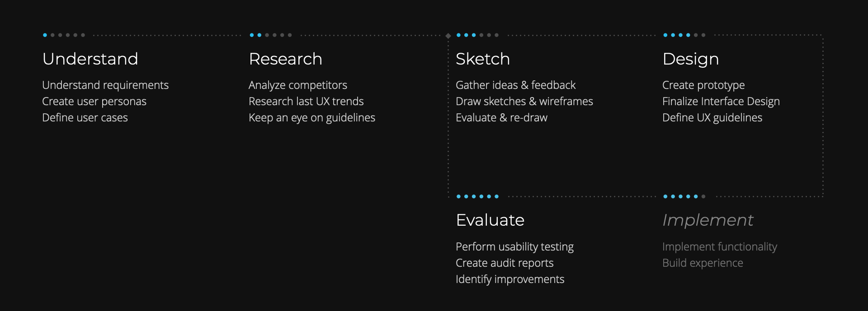Click the diamond marker before Sketch
Screen dimensions: 868x311
pyautogui.click(x=448, y=36)
